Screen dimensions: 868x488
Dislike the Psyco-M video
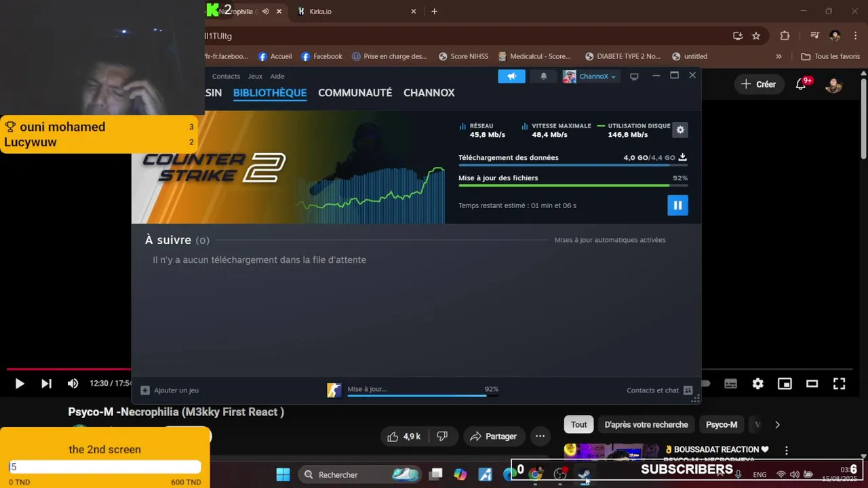(x=442, y=436)
